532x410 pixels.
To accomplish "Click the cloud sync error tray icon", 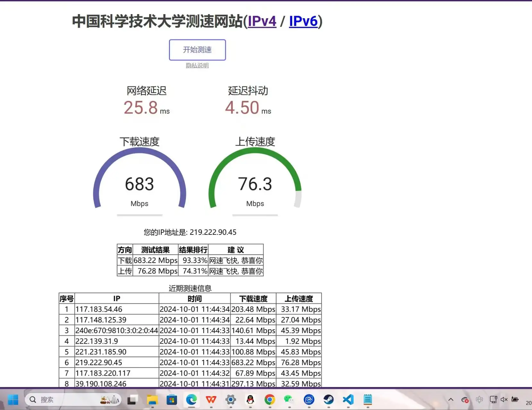I will (465, 400).
